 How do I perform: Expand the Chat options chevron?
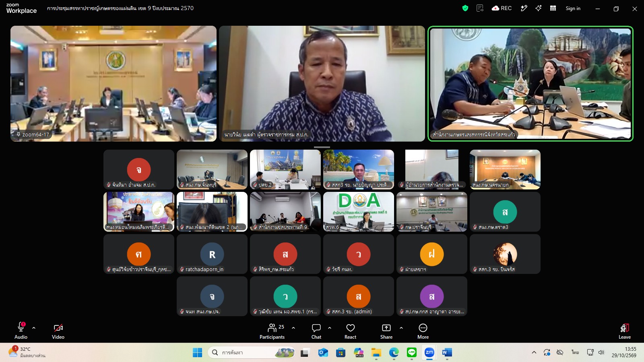[x=330, y=328]
